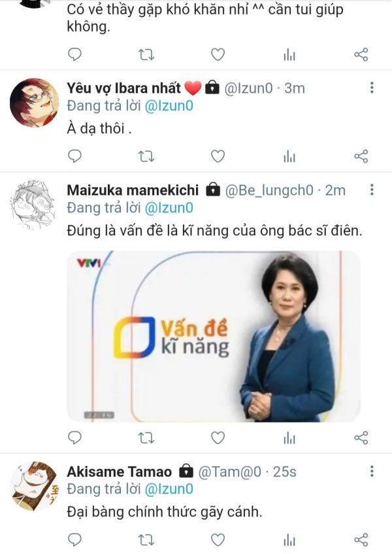This screenshot has width=392, height=554.
Task: Reply to Maizuka mamekichi's tweet
Action: [x=75, y=437]
